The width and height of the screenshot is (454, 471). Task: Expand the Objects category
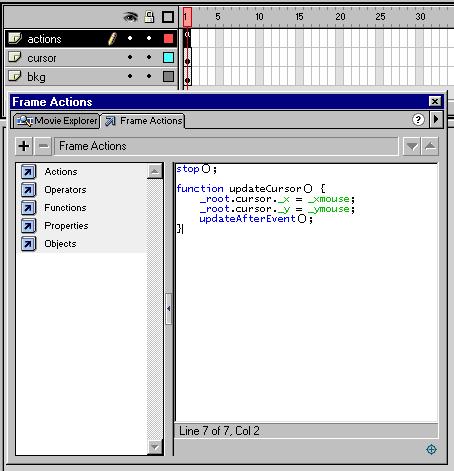point(60,244)
